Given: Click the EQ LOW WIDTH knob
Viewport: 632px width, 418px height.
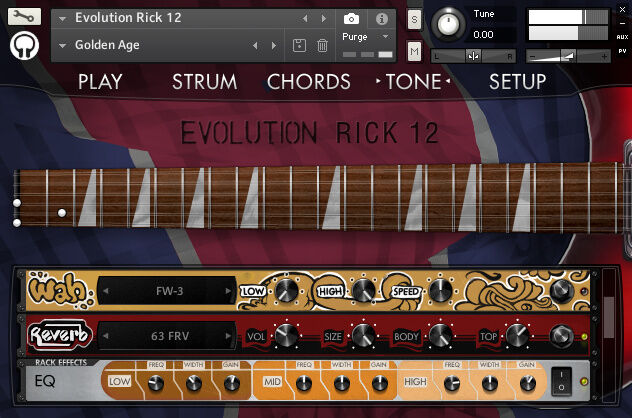Looking at the screenshot, I should [x=194, y=383].
